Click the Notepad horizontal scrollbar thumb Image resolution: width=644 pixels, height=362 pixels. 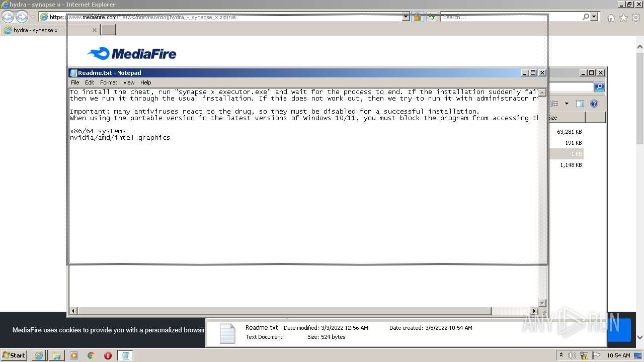coord(284,311)
